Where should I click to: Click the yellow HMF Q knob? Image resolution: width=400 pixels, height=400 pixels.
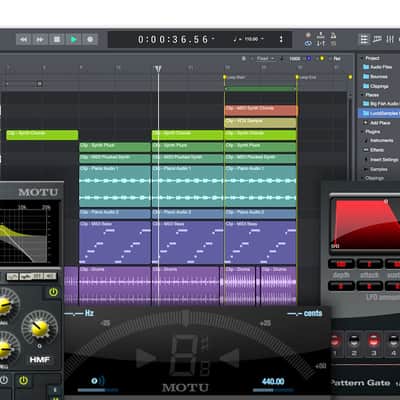(x=40, y=328)
